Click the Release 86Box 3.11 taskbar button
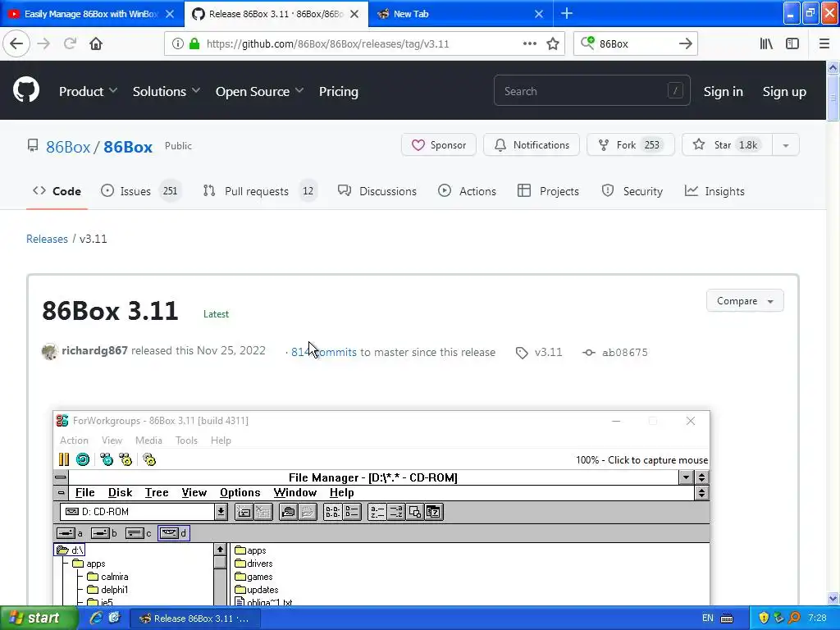This screenshot has height=630, width=840. coord(195,619)
